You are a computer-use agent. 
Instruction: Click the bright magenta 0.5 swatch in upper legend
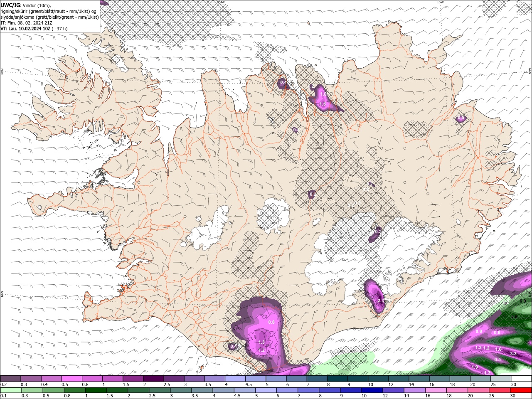(x=71, y=379)
